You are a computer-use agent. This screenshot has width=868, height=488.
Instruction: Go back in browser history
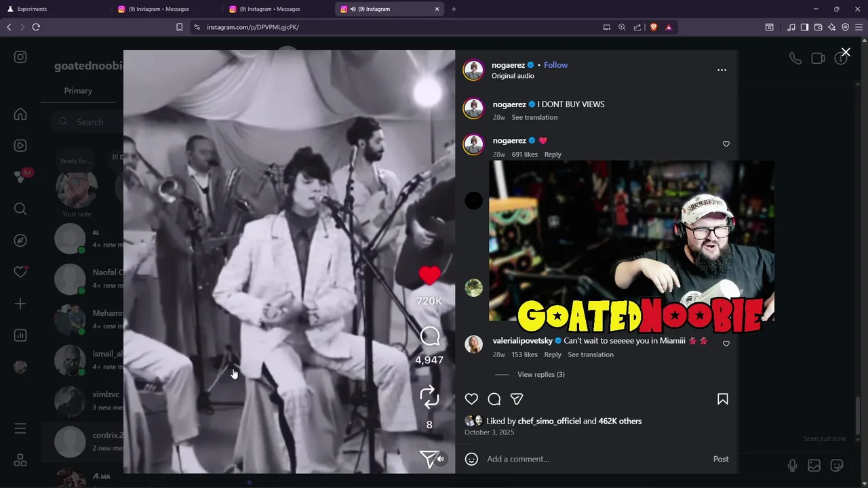[x=9, y=27]
